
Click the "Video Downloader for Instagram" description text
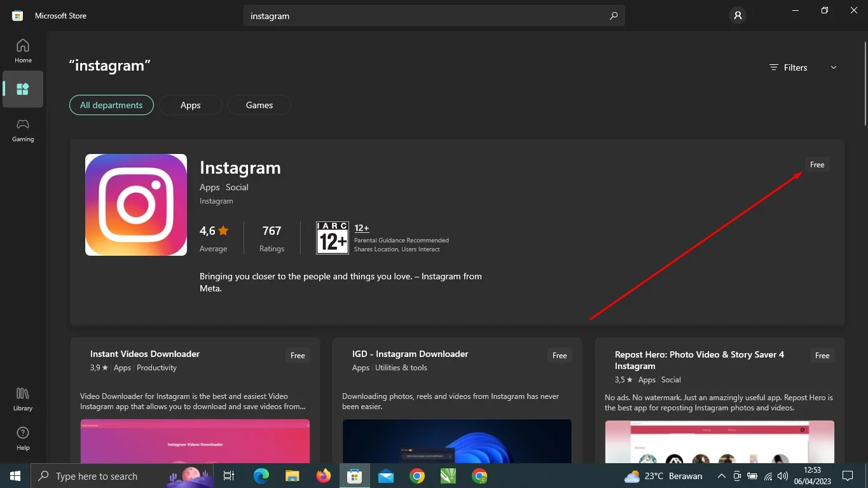click(193, 401)
